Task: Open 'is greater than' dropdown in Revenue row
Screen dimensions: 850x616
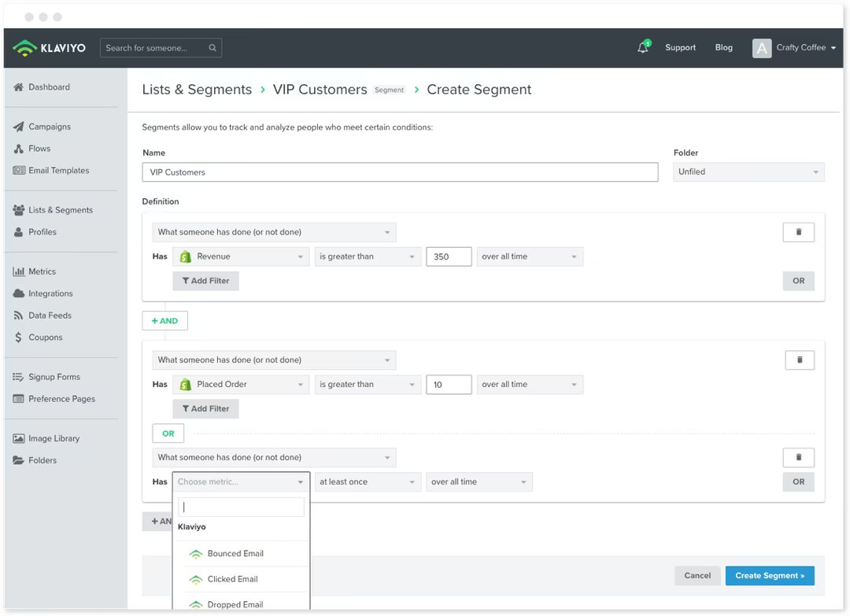Action: click(368, 256)
